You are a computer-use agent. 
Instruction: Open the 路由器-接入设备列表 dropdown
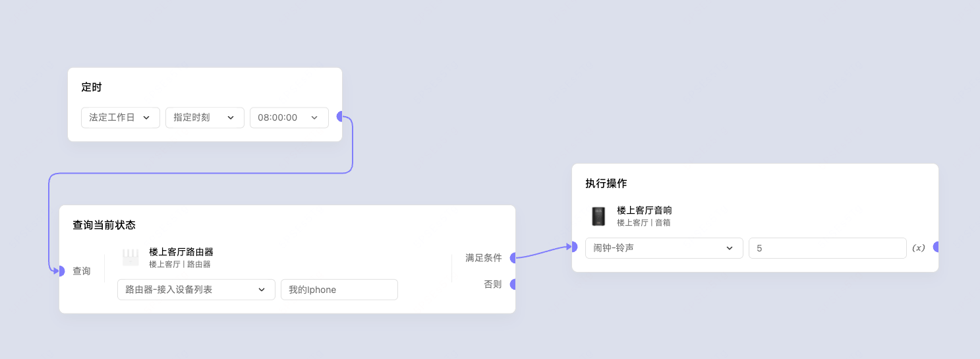pos(196,290)
